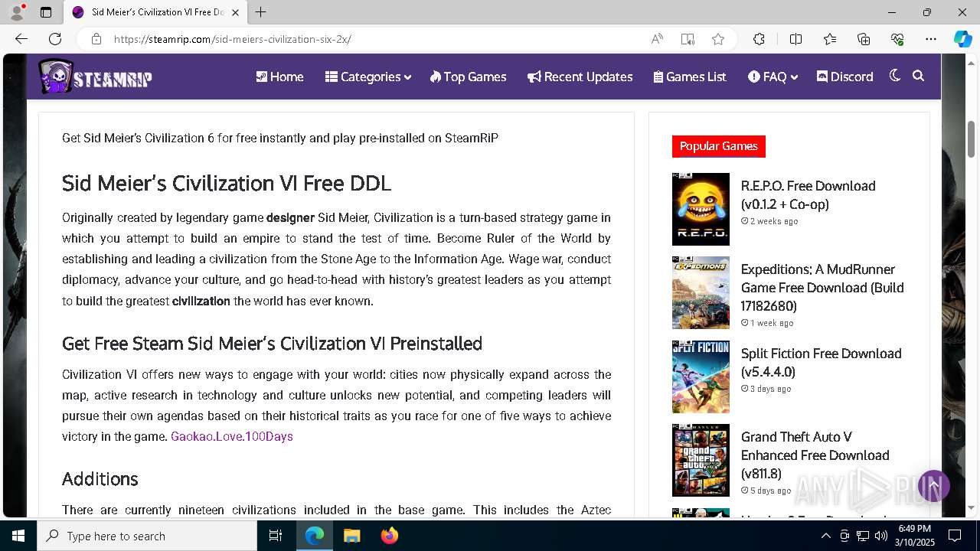This screenshot has width=980, height=551.
Task: Click the '2 weeks ago' timestamp
Action: pyautogui.click(x=769, y=221)
